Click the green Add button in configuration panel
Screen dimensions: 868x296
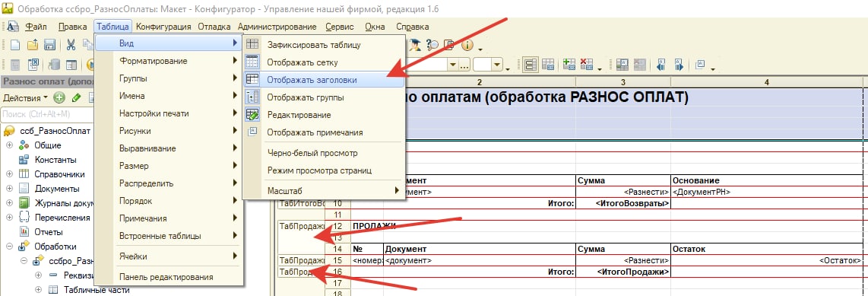click(59, 98)
